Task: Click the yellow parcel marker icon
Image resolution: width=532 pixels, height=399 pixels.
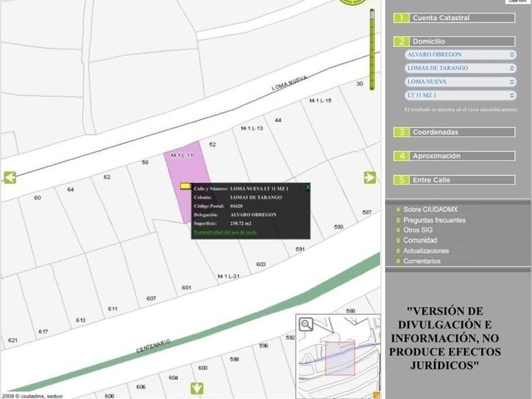Action: pos(186,186)
